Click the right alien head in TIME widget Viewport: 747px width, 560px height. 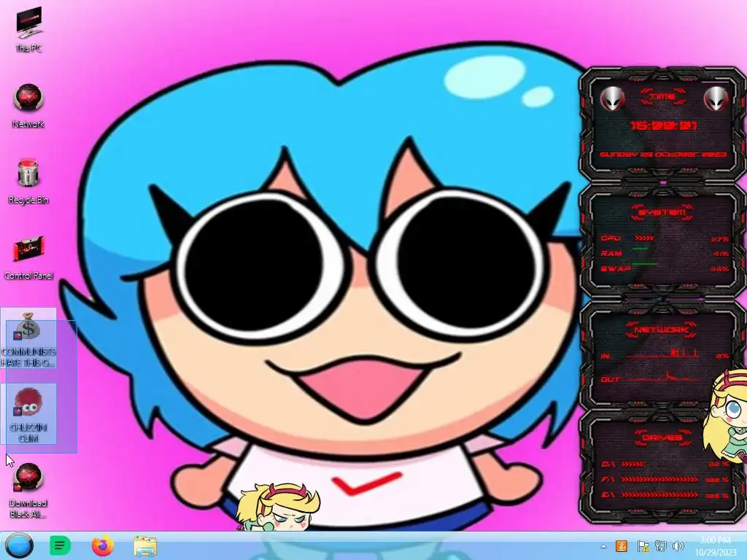point(716,98)
